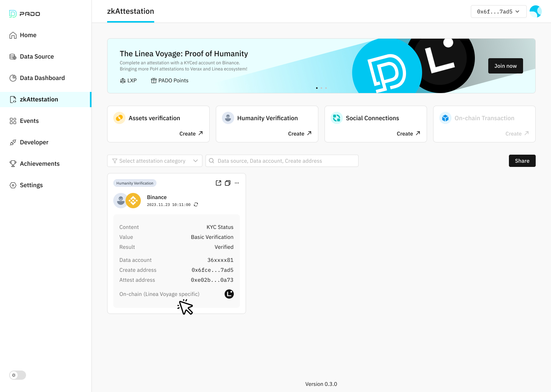The width and height of the screenshot is (551, 392).
Task: Open Data Dashboard from sidebar
Action: (46, 78)
